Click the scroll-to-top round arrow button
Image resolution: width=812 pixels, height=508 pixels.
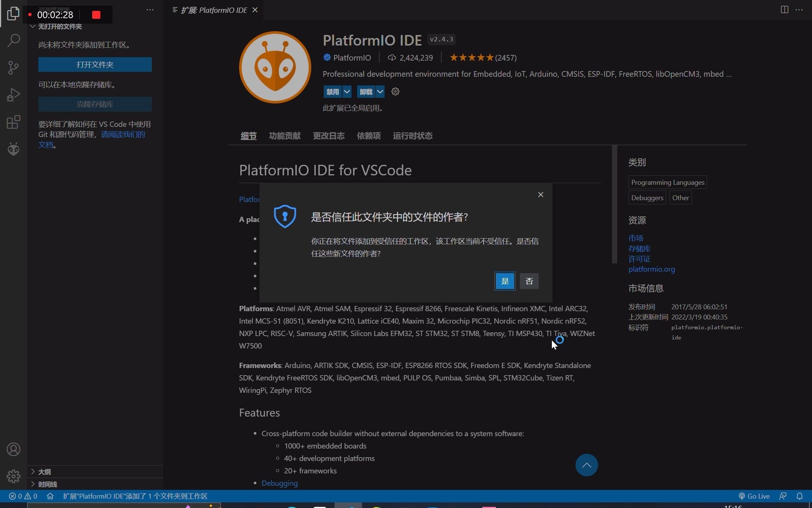click(586, 465)
